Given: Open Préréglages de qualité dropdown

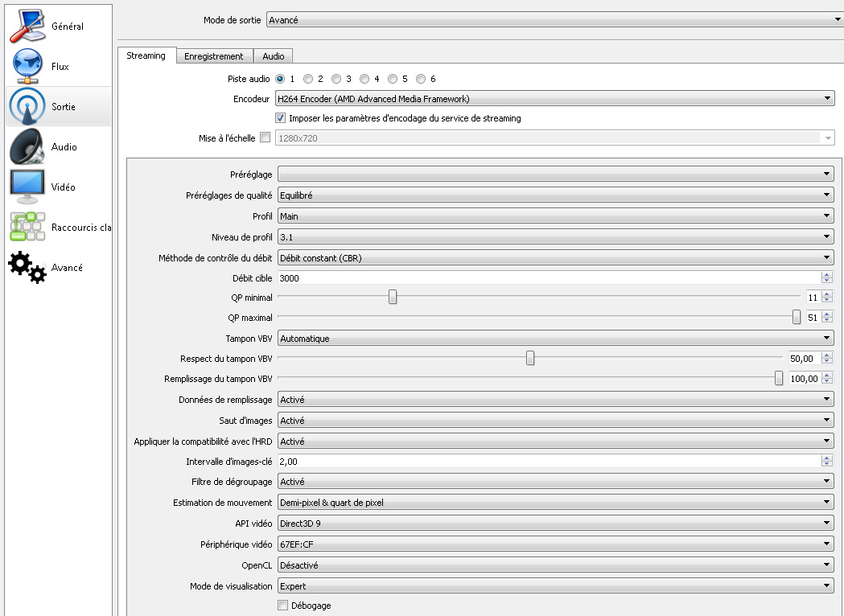Looking at the screenshot, I should click(555, 195).
